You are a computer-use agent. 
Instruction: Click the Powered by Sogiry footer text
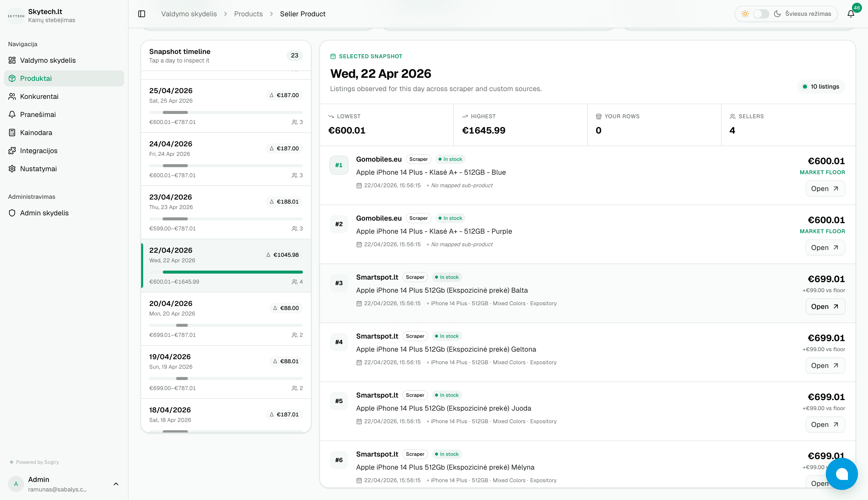point(37,462)
